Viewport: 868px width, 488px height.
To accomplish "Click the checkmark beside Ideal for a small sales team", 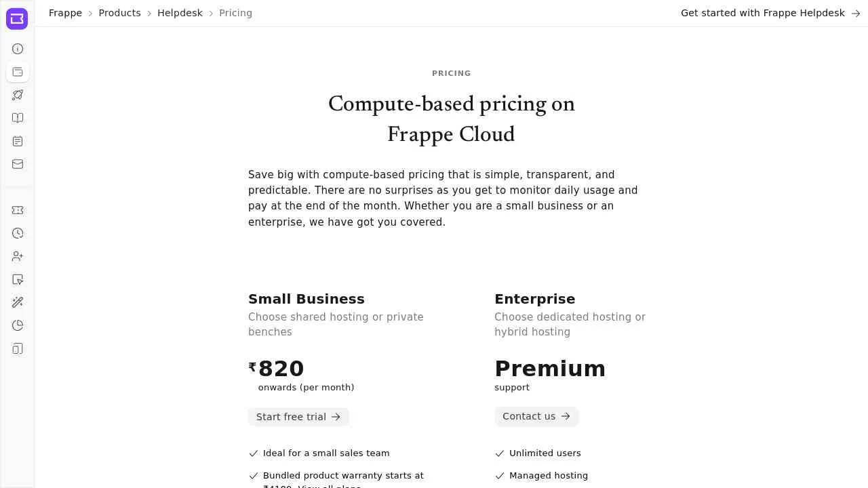I will point(254,453).
